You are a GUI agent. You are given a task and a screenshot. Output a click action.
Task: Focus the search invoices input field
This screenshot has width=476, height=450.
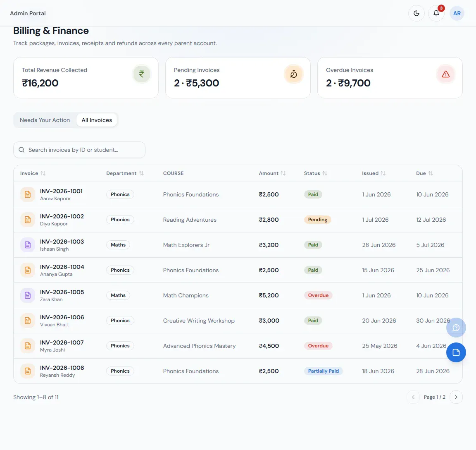79,150
